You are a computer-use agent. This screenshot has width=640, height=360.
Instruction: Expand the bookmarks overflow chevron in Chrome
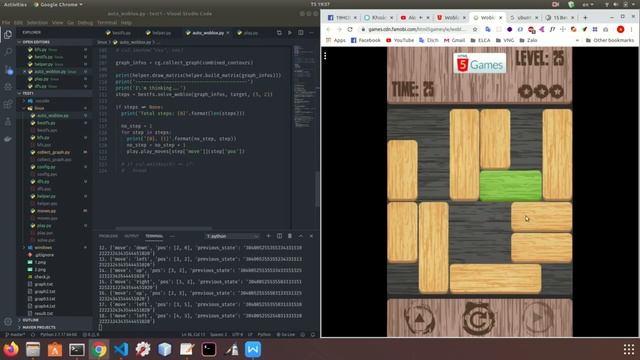click(x=577, y=40)
